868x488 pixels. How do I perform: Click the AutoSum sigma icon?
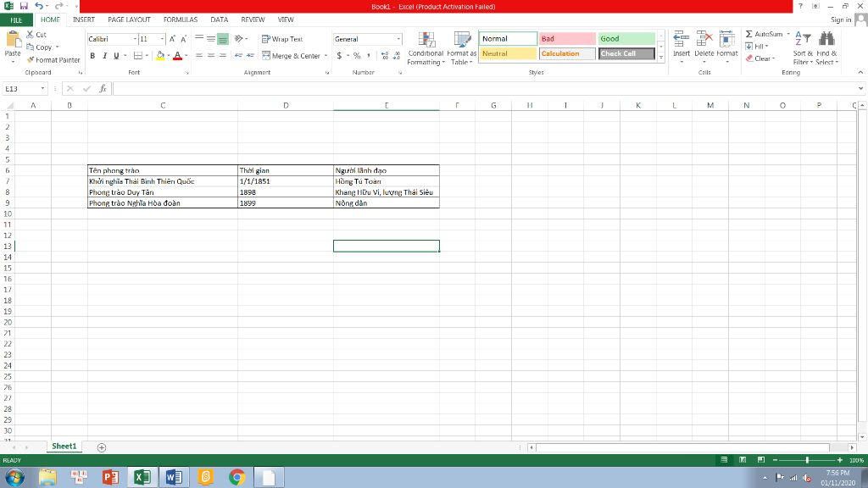coord(749,34)
